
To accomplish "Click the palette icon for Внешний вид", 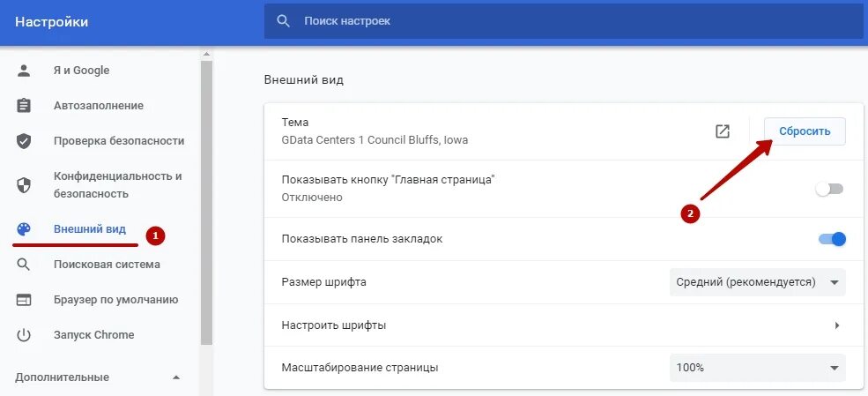I will (24, 229).
